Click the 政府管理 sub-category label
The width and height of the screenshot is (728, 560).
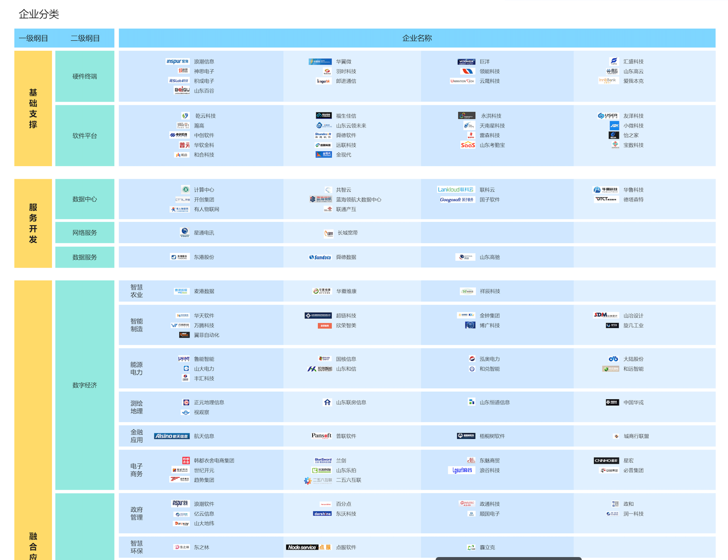(136, 513)
